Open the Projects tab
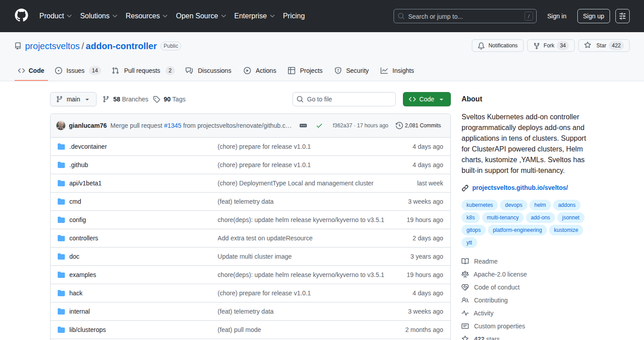This screenshot has width=644, height=340. (305, 71)
